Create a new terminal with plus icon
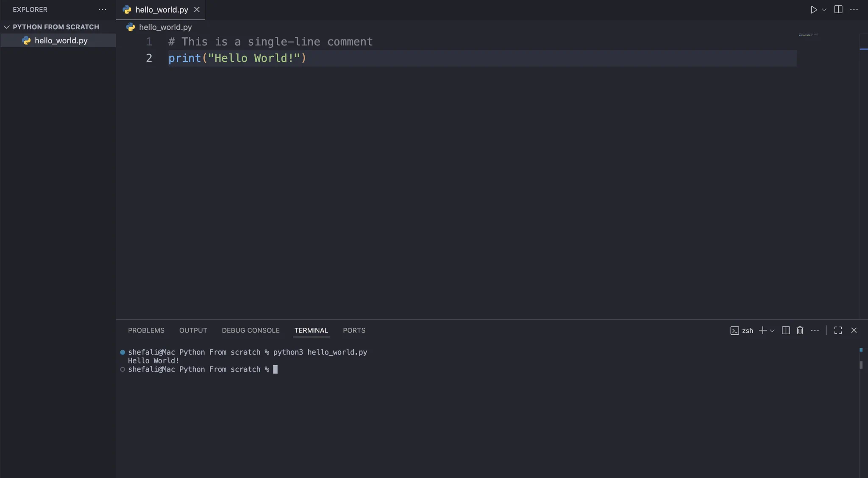 coord(762,330)
